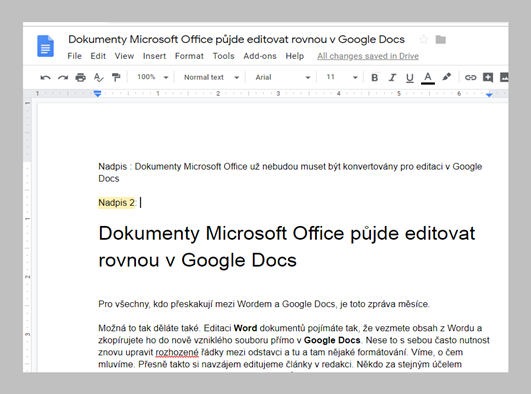Click the Undo arrow
Screen dimensions: 531x394
point(45,78)
